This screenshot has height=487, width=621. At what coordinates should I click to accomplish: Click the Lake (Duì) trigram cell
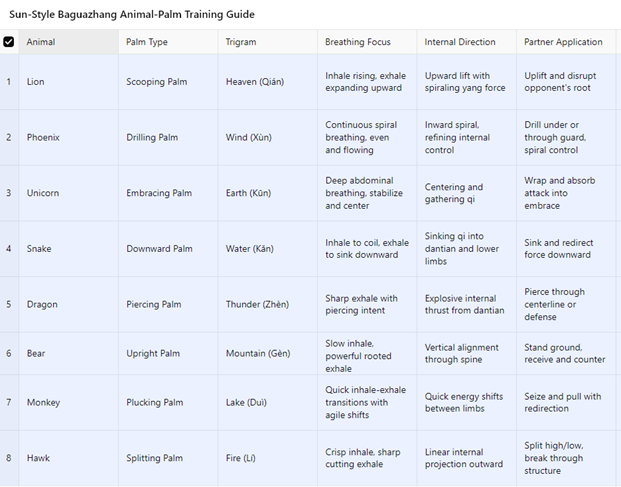click(247, 403)
